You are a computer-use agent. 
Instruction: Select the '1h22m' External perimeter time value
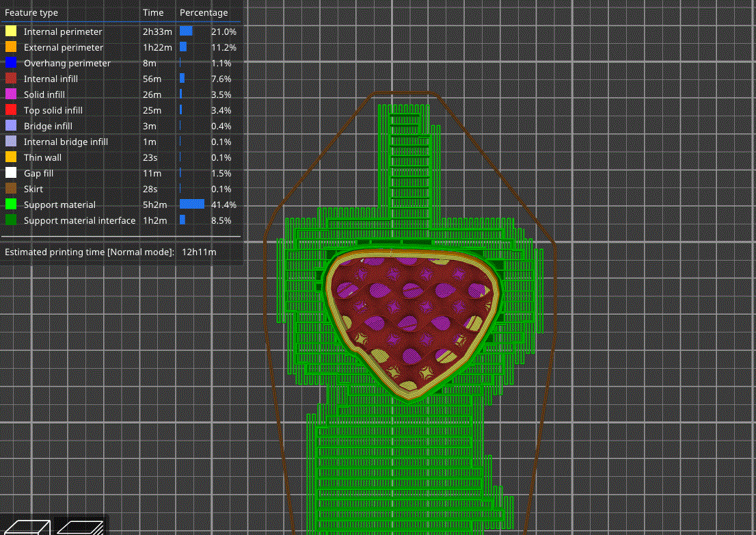(x=157, y=47)
